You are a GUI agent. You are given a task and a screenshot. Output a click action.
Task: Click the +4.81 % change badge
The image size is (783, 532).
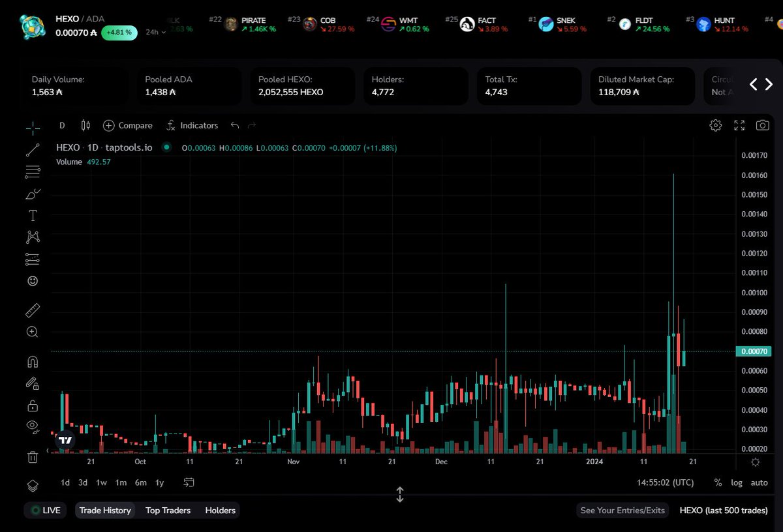(119, 32)
